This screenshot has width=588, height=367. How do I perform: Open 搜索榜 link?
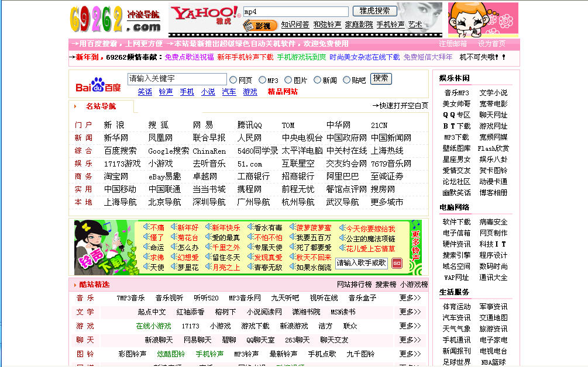386,285
